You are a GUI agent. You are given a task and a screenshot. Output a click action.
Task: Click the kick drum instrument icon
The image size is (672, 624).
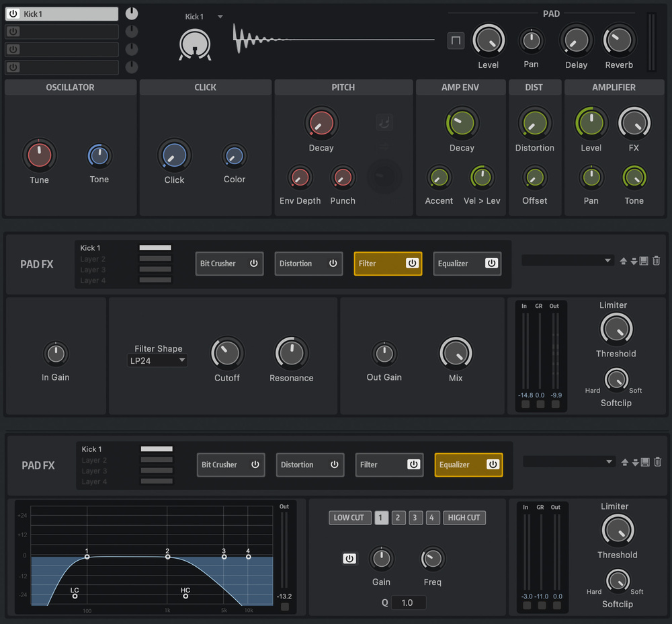click(195, 44)
